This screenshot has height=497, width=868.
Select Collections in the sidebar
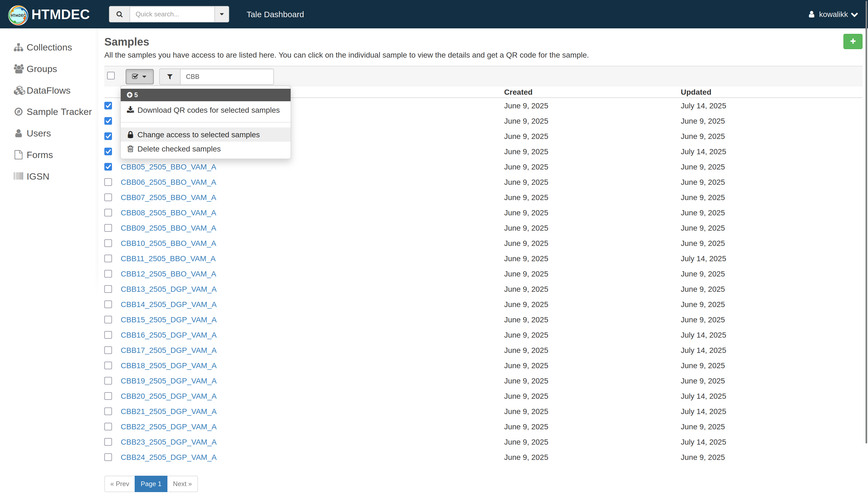click(49, 47)
